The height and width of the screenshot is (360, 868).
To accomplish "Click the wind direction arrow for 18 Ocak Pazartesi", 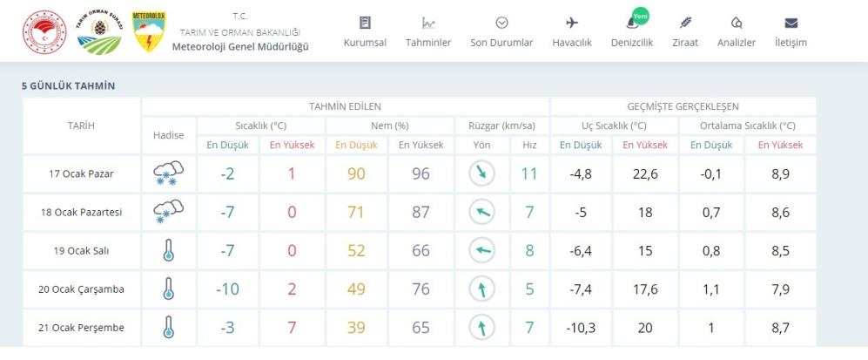I will coord(481,213).
